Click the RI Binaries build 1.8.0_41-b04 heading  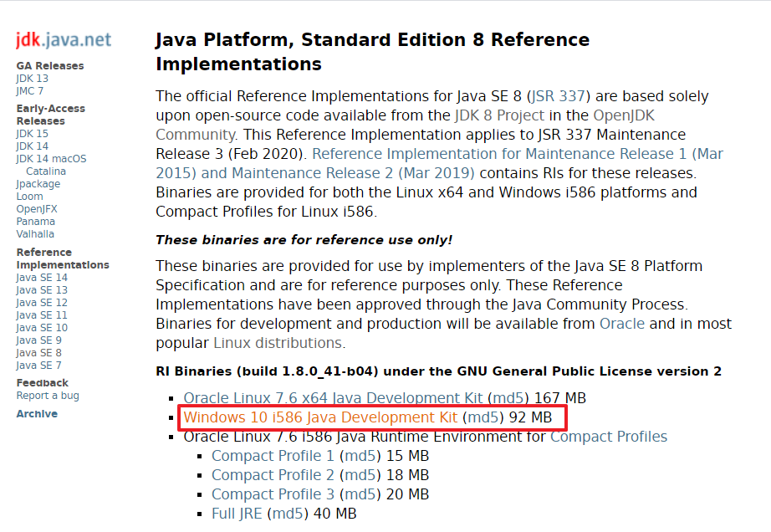click(439, 371)
